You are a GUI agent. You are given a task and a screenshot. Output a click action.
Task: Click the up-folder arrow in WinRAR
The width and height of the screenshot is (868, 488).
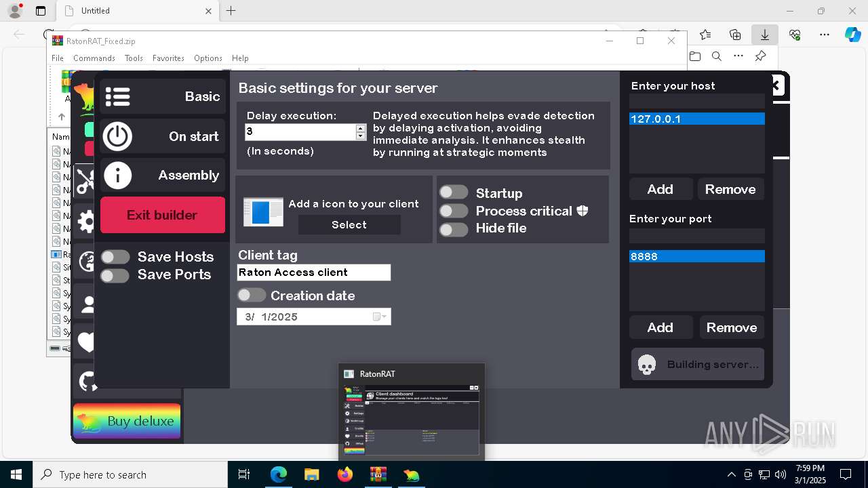62,117
